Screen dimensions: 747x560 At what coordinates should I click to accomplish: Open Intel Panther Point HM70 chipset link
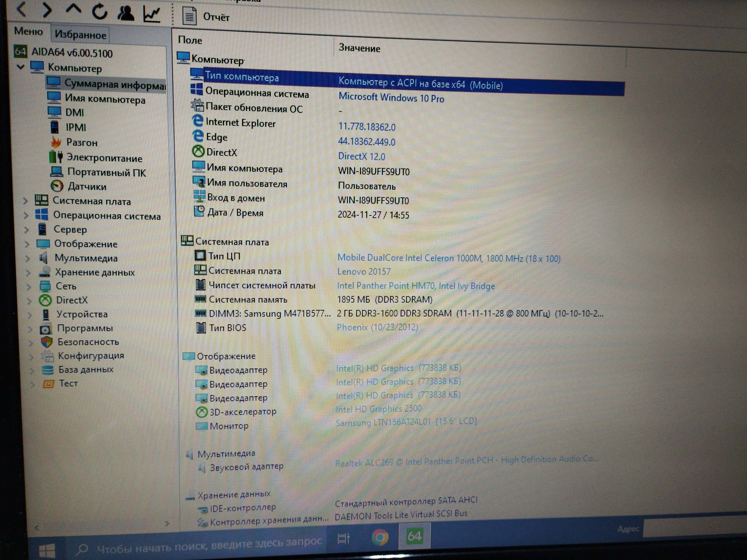(416, 286)
